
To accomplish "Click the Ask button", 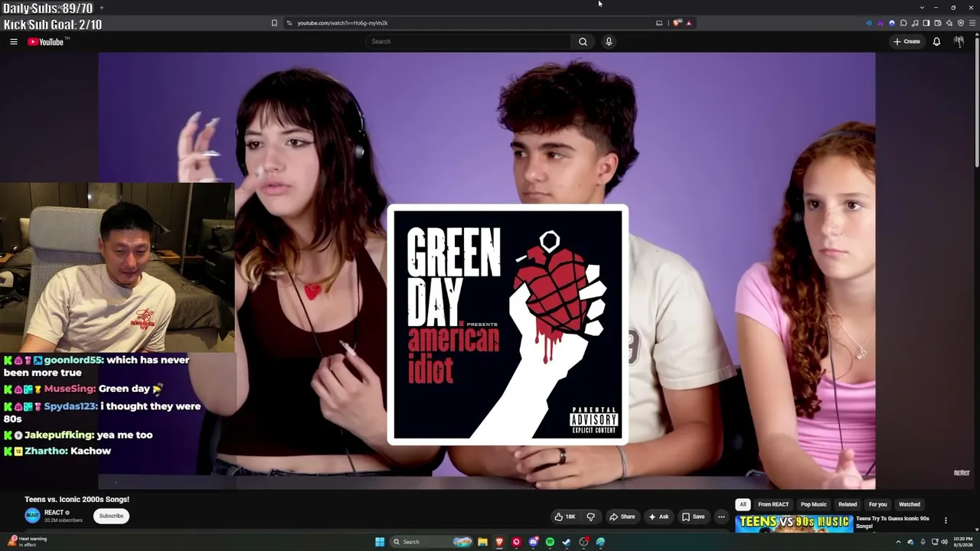I will [x=658, y=517].
